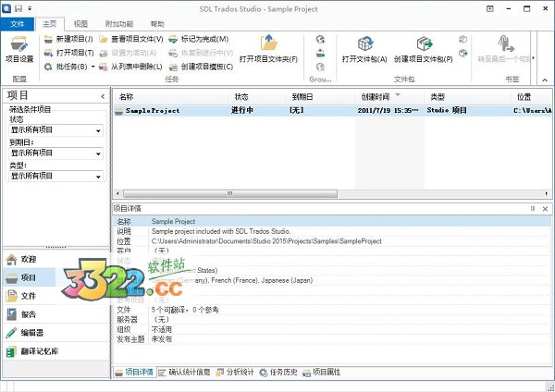Switch to 任务历史 bottom tab

[278, 373]
